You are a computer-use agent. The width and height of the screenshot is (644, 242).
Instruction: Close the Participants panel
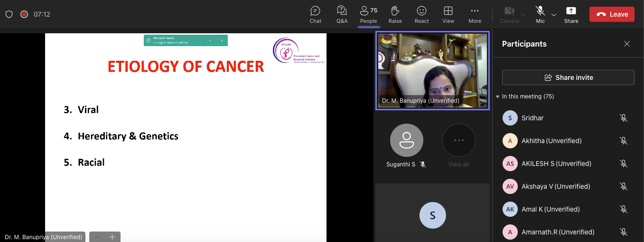627,44
